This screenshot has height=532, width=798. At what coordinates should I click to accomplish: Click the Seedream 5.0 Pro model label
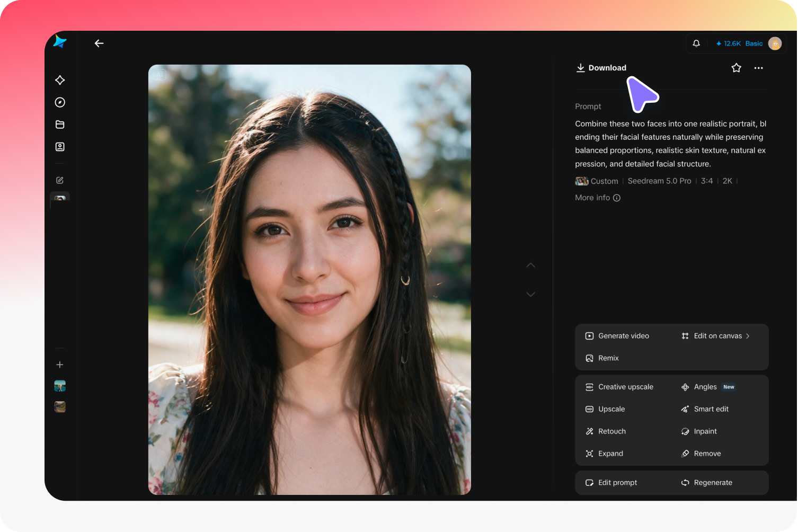659,181
